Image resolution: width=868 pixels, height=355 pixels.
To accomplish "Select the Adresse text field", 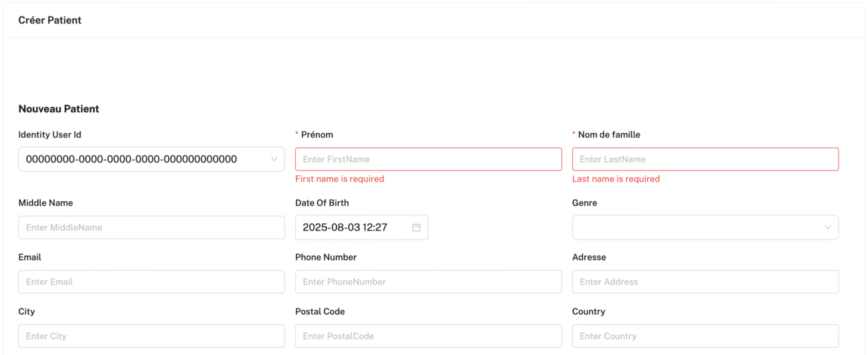I will click(x=705, y=281).
